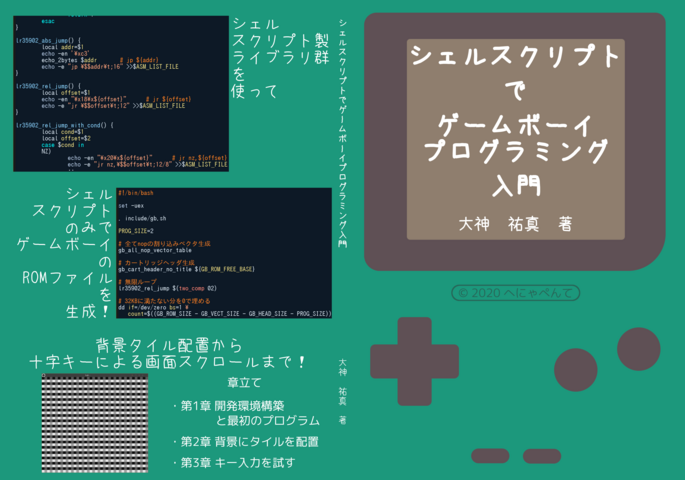Click the #!/bin/bash shebang line
This screenshot has height=480, width=685.
[x=135, y=193]
